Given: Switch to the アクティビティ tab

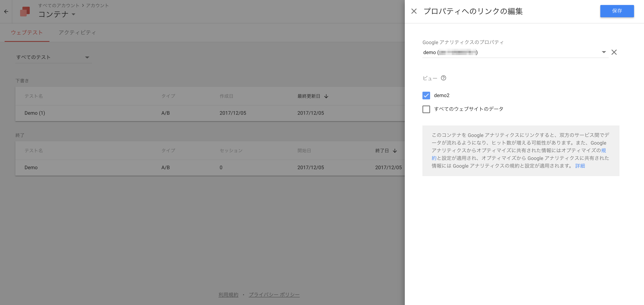Looking at the screenshot, I should [77, 33].
